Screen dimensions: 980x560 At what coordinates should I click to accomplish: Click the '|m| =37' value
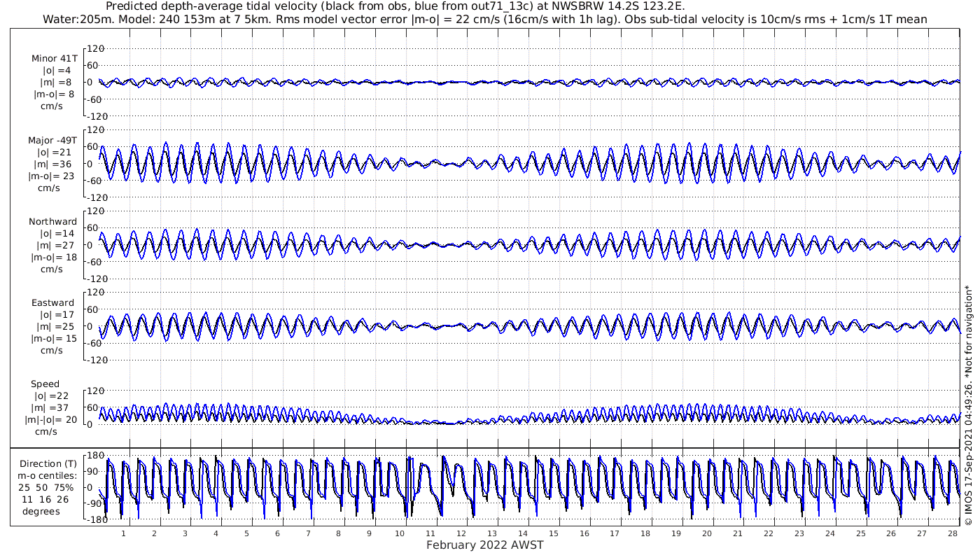point(50,408)
